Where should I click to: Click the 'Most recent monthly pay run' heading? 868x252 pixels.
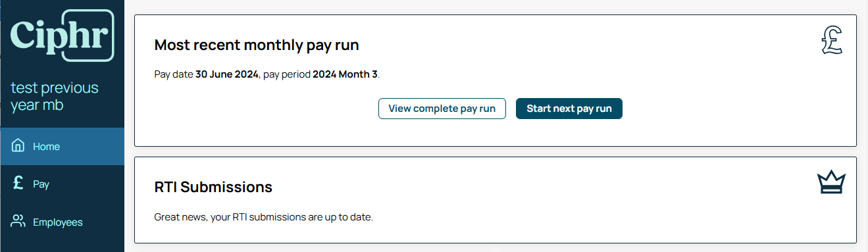[257, 45]
